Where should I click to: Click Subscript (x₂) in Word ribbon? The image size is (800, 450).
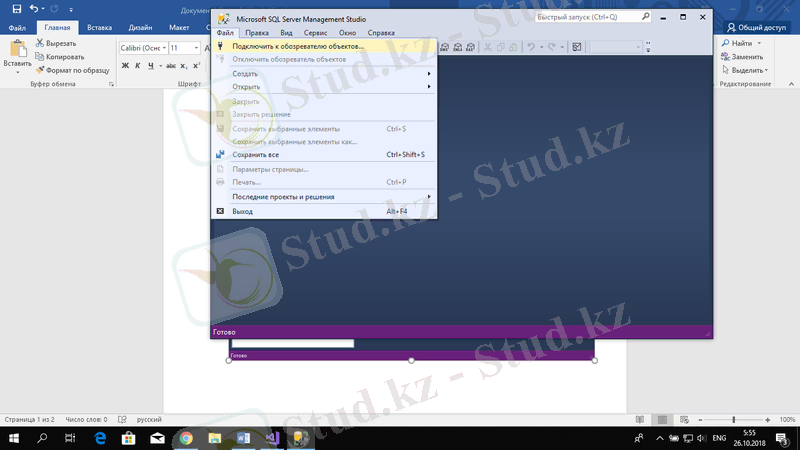click(x=184, y=65)
